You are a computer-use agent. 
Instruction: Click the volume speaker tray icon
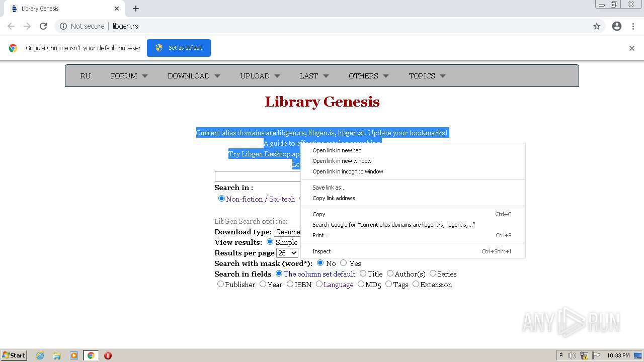point(572,355)
